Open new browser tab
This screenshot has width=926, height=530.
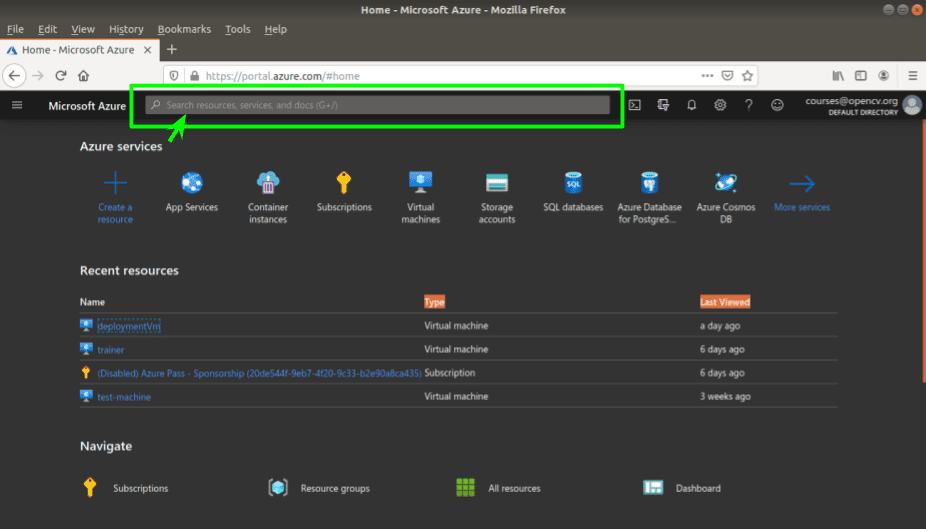(172, 50)
